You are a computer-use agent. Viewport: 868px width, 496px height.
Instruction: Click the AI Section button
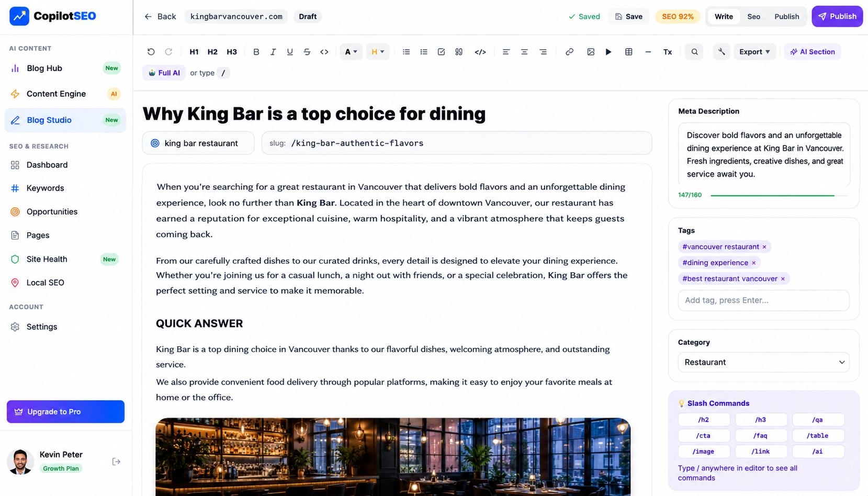tap(813, 52)
